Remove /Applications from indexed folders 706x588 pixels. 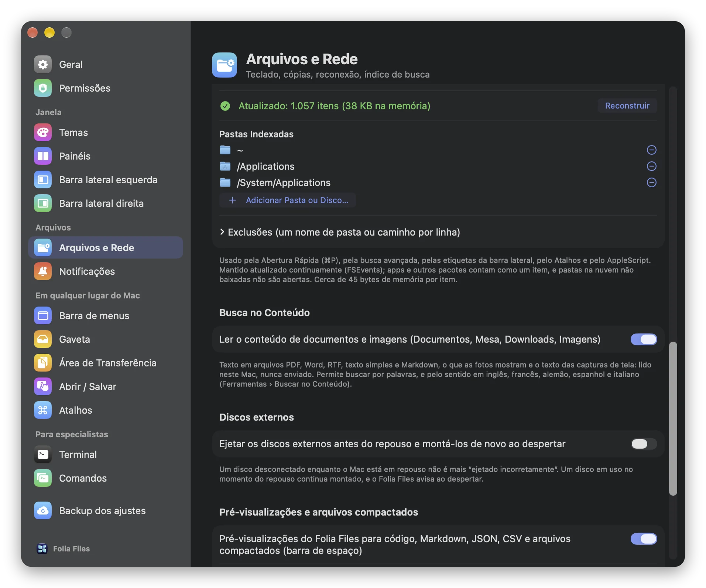[652, 166]
